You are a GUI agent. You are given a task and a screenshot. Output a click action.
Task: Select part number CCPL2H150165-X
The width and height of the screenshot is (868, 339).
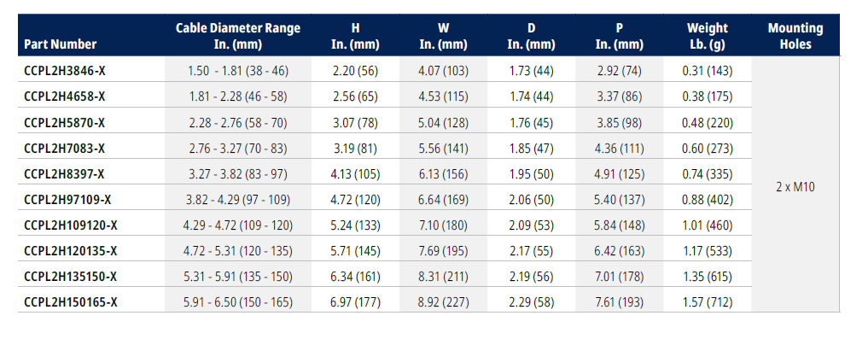[x=71, y=302]
